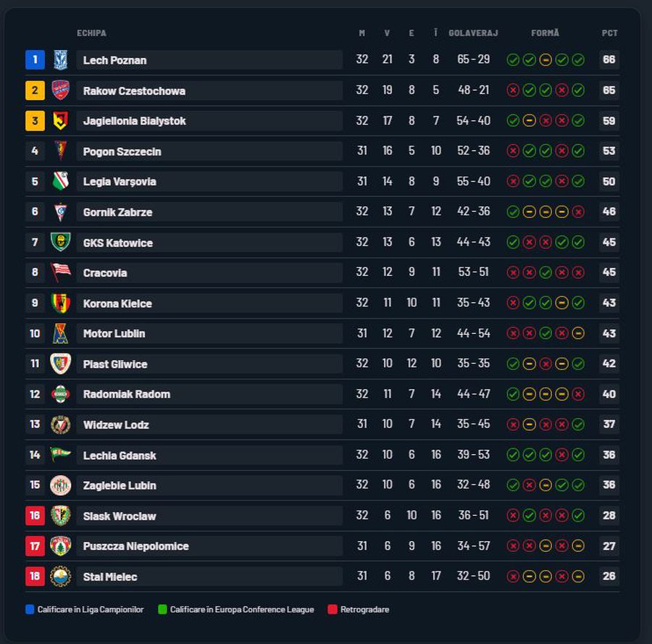Click Lech Poznan's yellow draw form icon

545,60
